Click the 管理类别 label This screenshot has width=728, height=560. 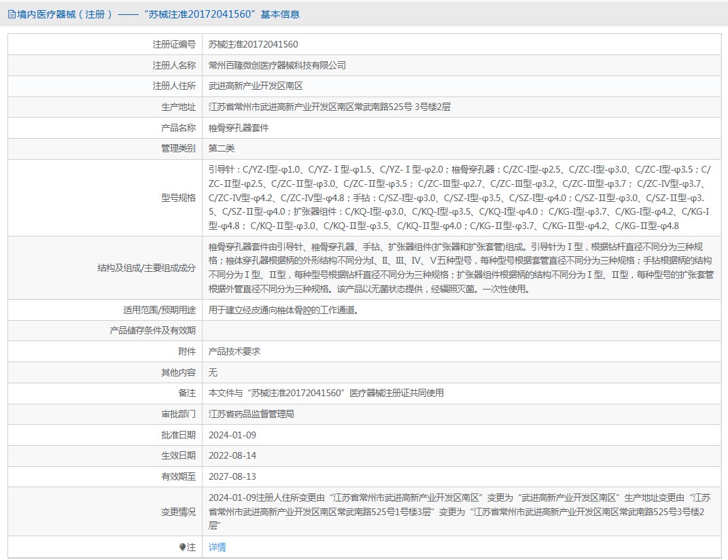click(178, 149)
